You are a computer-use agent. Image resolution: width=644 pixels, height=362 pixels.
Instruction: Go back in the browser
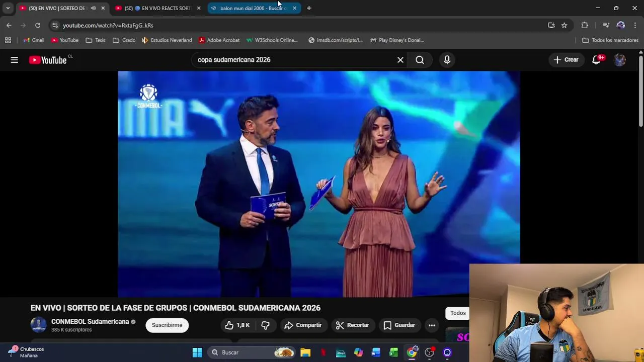(9, 25)
